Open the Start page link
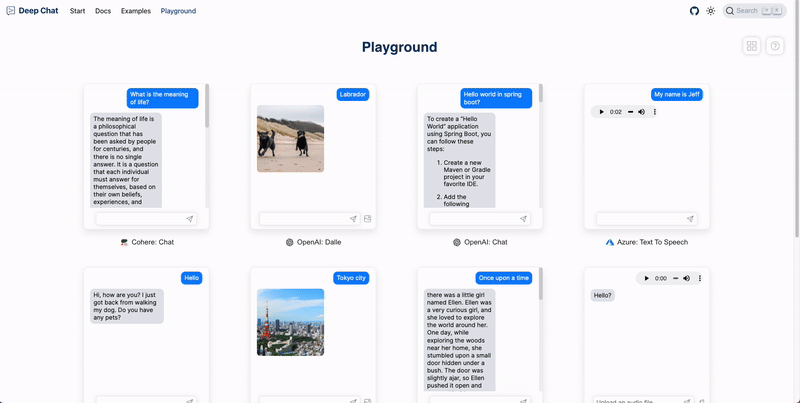 pyautogui.click(x=77, y=11)
